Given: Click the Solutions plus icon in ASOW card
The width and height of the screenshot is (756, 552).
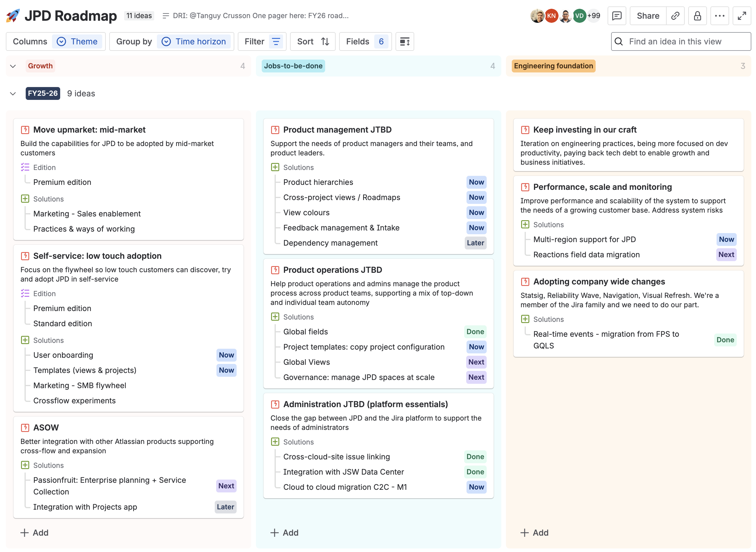Looking at the screenshot, I should coord(25,465).
